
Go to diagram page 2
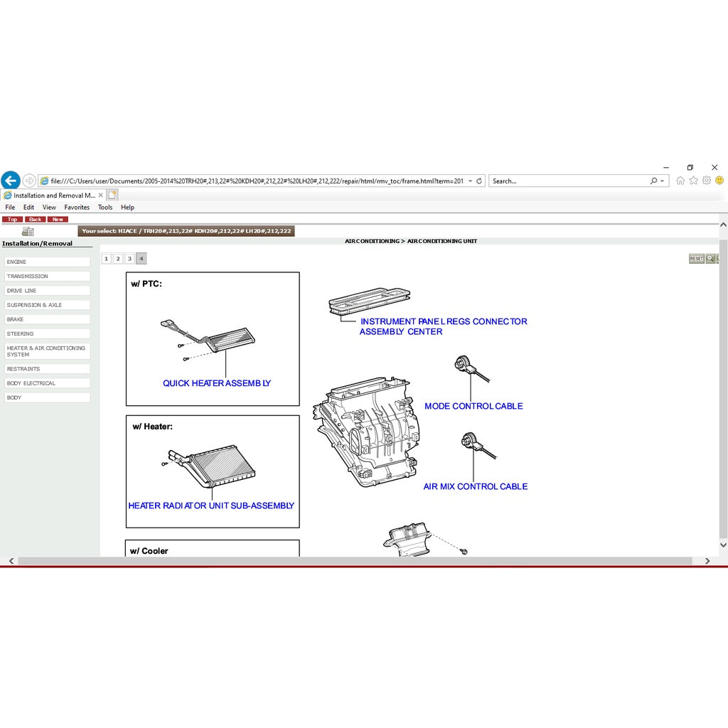[x=118, y=259]
